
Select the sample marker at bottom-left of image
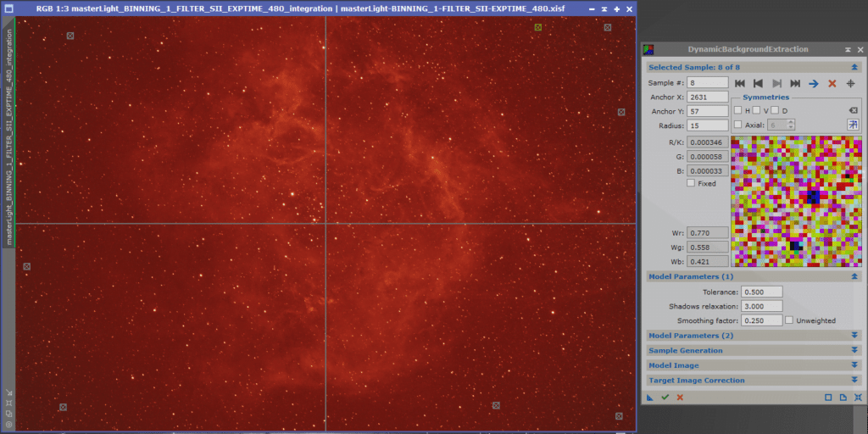pyautogui.click(x=63, y=407)
